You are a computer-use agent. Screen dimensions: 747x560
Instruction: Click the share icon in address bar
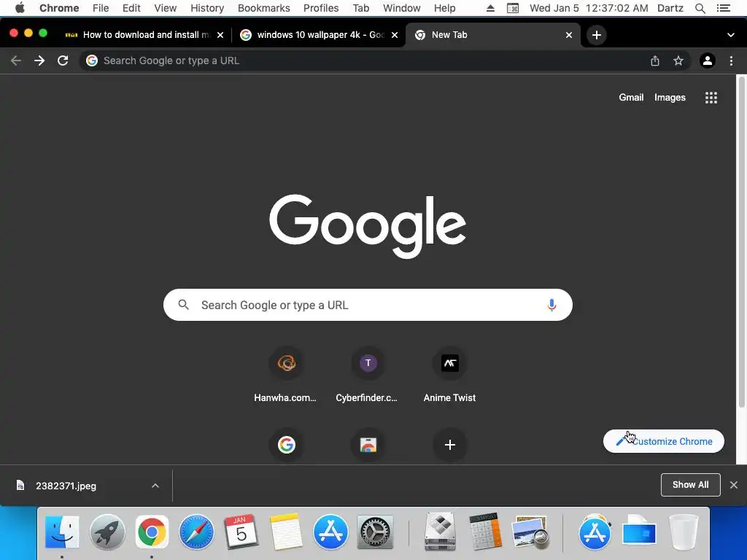(x=655, y=61)
